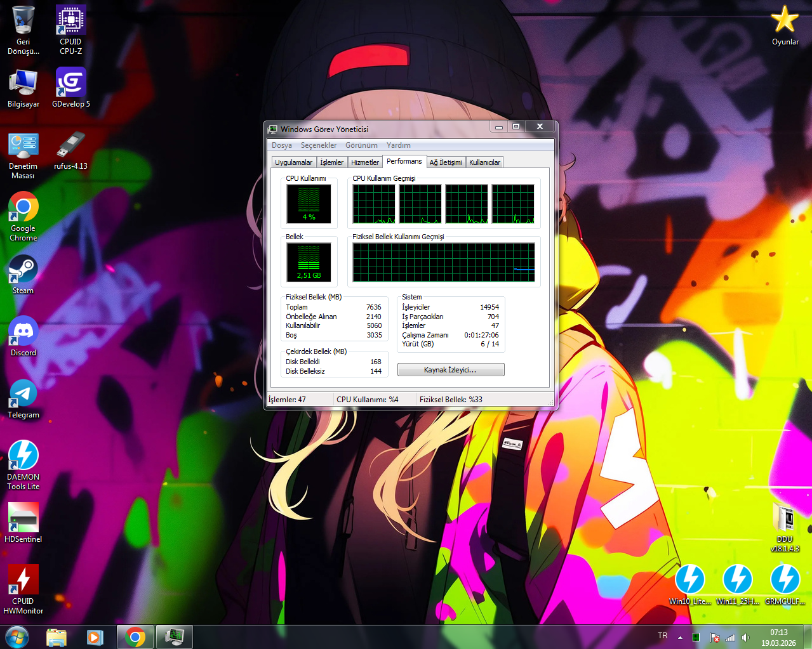Select the DDU v18.1.4.3 desktop icon
The width and height of the screenshot is (812, 649).
point(785,527)
